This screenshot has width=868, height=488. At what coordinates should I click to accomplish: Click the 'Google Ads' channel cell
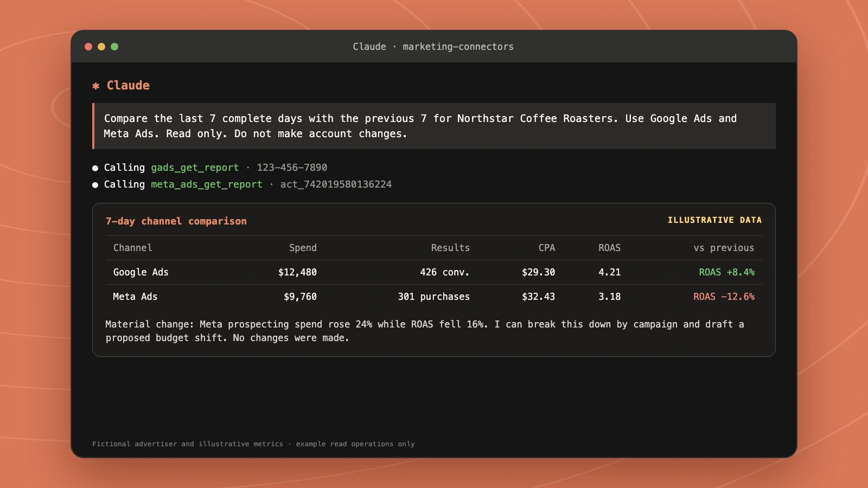141,272
